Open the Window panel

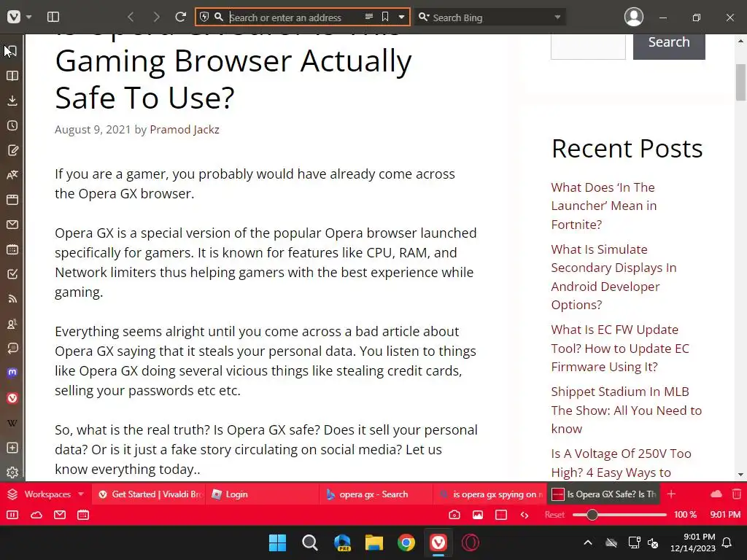tap(12, 200)
